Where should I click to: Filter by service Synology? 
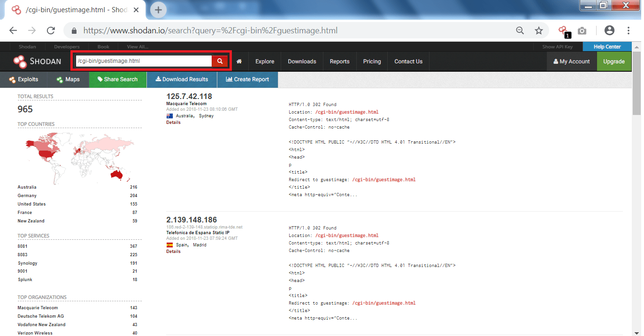(x=28, y=263)
